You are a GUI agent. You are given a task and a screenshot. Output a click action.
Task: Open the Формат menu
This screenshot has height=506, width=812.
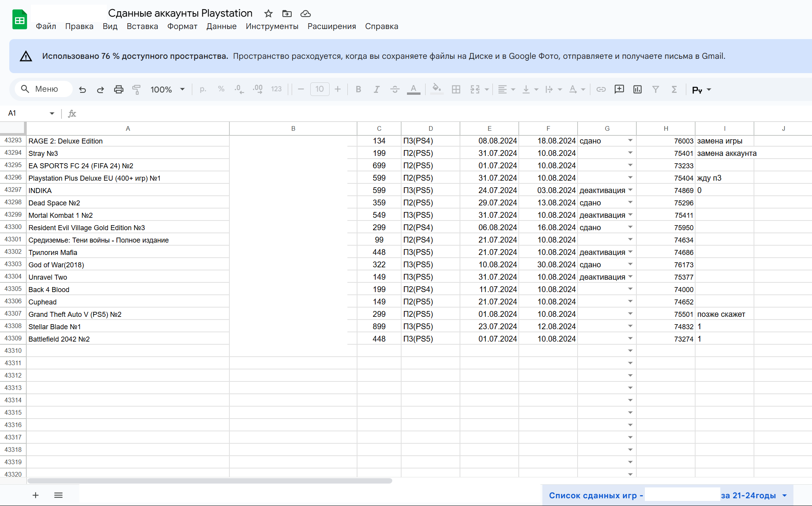point(182,26)
